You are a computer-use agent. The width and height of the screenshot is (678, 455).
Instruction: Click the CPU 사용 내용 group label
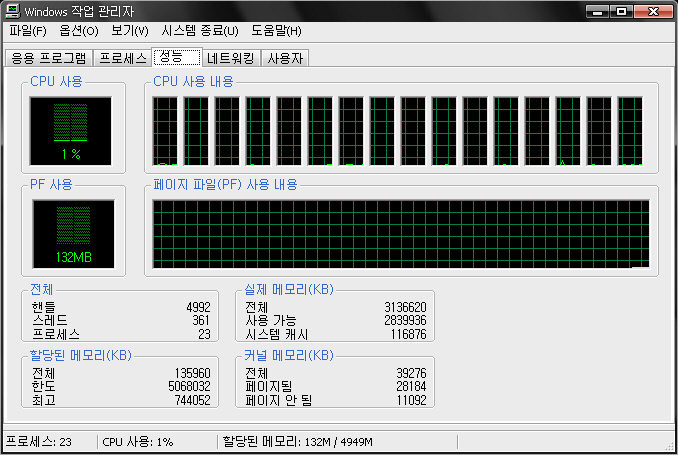click(193, 81)
